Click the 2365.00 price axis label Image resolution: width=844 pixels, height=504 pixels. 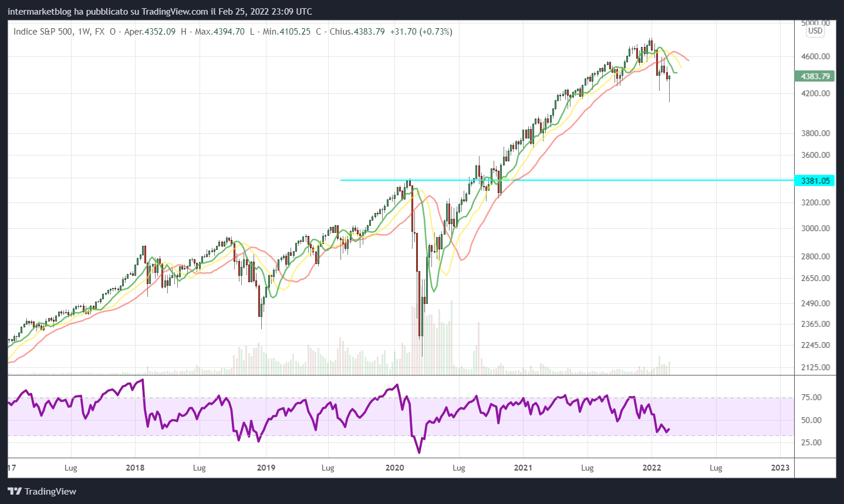click(x=815, y=324)
